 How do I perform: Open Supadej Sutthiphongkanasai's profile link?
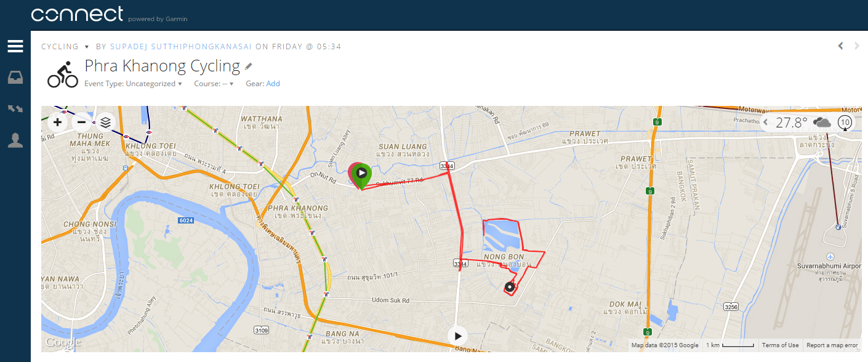(x=181, y=47)
